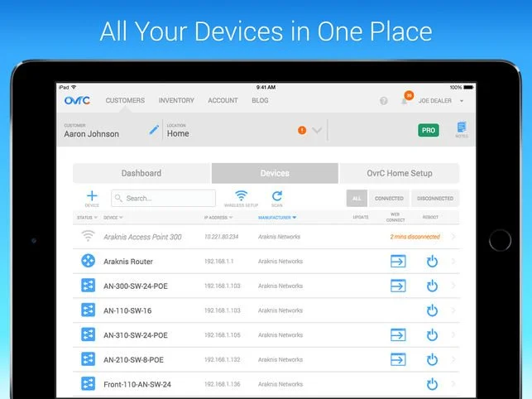532x399 pixels.
Task: Select the AN-210-SW-8-POE device name
Action: [134, 359]
